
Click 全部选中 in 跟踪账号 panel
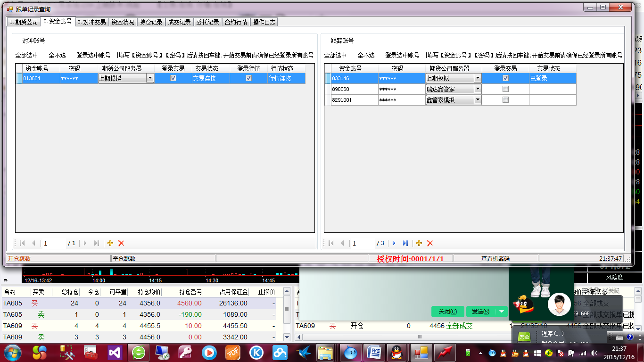335,55
